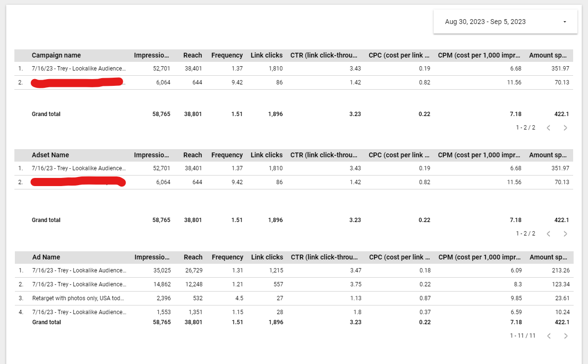Click previous page arrow in Adset Name table
Viewport: 588px width, 364px height.
[549, 234]
